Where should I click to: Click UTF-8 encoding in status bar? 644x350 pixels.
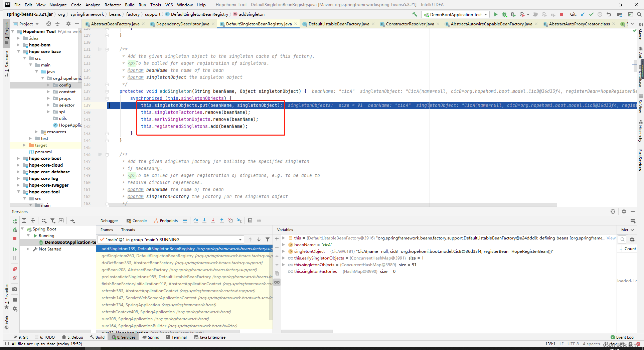[573, 344]
